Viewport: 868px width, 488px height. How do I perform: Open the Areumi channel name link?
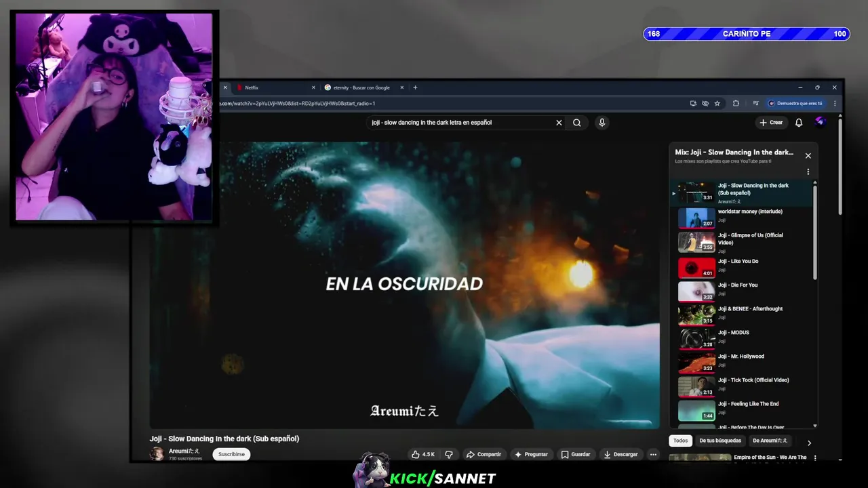pyautogui.click(x=184, y=451)
